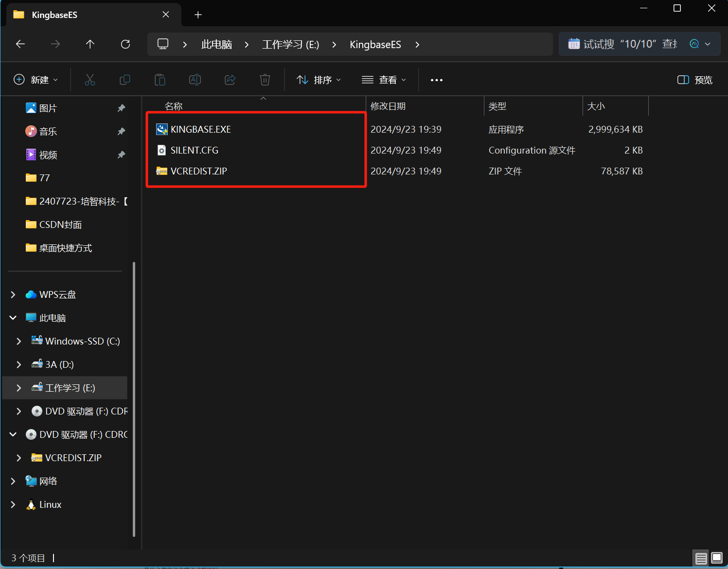Go back to the previous folder

click(x=20, y=44)
